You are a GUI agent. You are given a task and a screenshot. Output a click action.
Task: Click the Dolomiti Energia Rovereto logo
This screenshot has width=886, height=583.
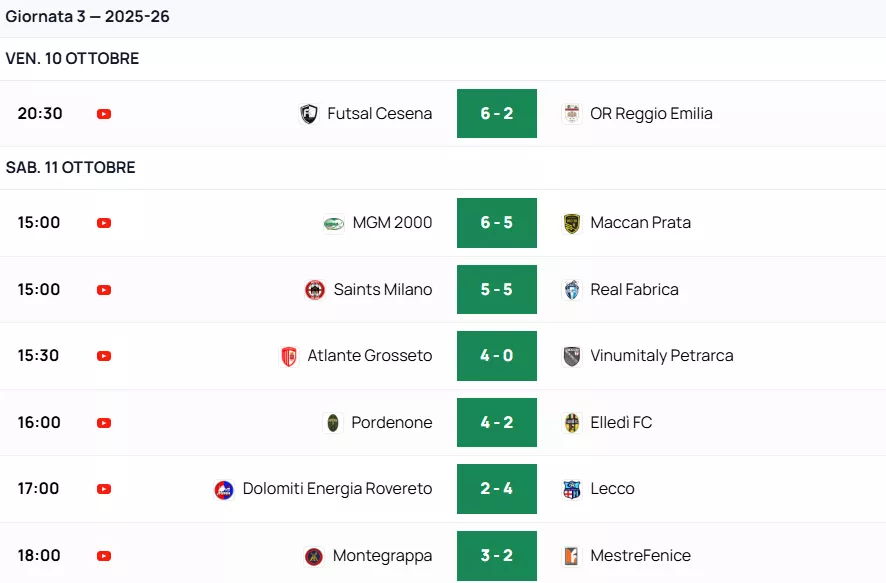coord(224,489)
